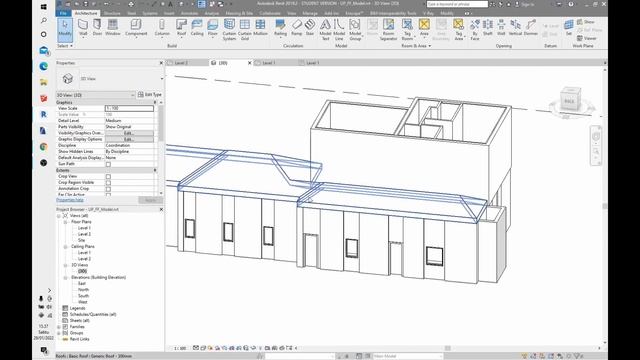Viewport: 640px width, 360px height.
Task: Switch to the Annotate ribbon tab
Action: (189, 13)
